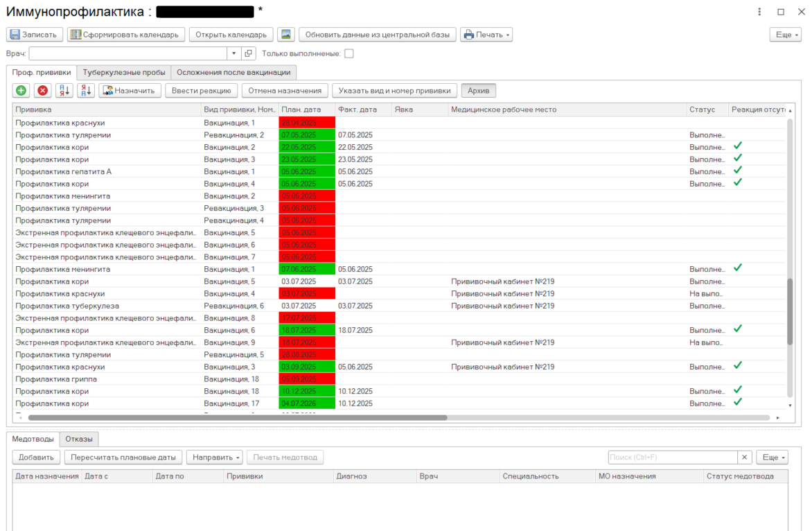Toggle the "Только выполненные" checkbox

click(349, 53)
